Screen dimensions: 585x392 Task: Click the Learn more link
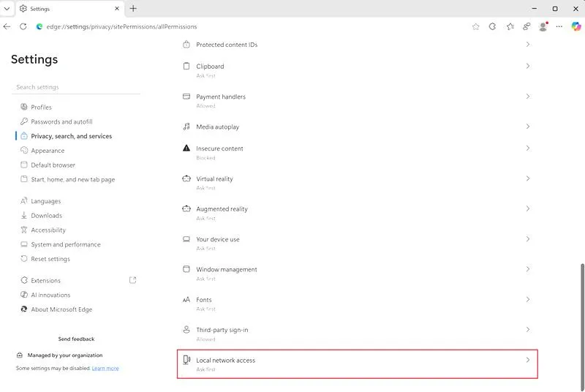click(105, 369)
